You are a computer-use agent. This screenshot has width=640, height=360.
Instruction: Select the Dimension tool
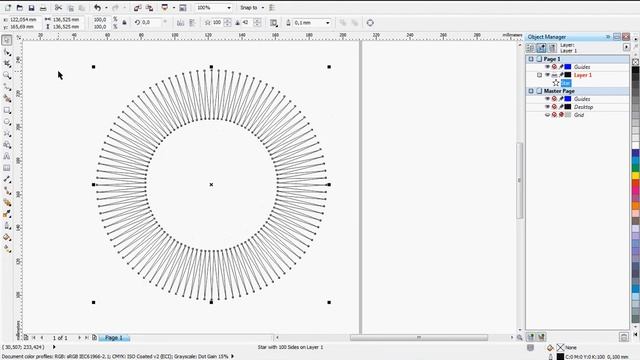coord(7,179)
